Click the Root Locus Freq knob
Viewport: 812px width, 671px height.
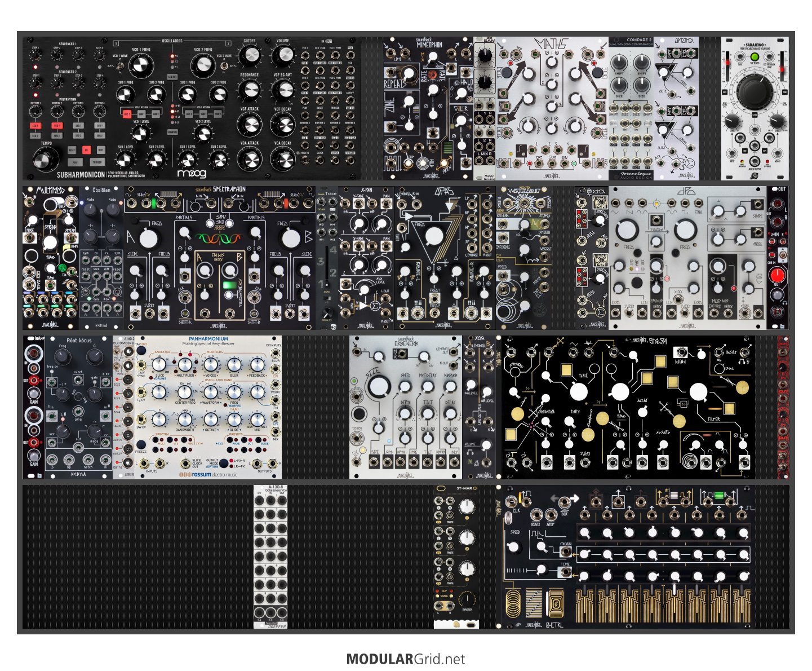point(62,358)
